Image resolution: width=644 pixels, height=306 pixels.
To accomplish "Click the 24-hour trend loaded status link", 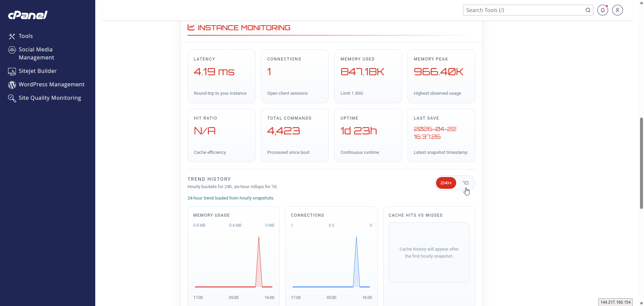I will [x=231, y=198].
